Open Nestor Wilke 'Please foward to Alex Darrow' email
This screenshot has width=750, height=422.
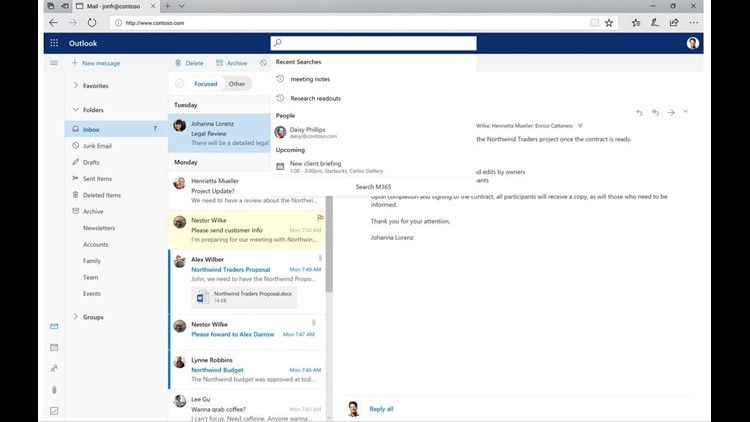pos(247,330)
